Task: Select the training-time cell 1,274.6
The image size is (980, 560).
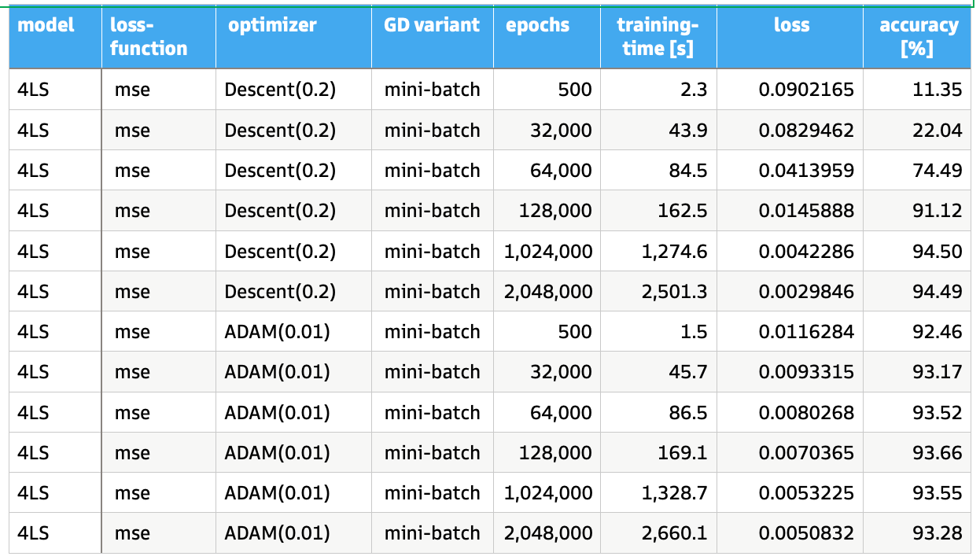Action: (674, 252)
